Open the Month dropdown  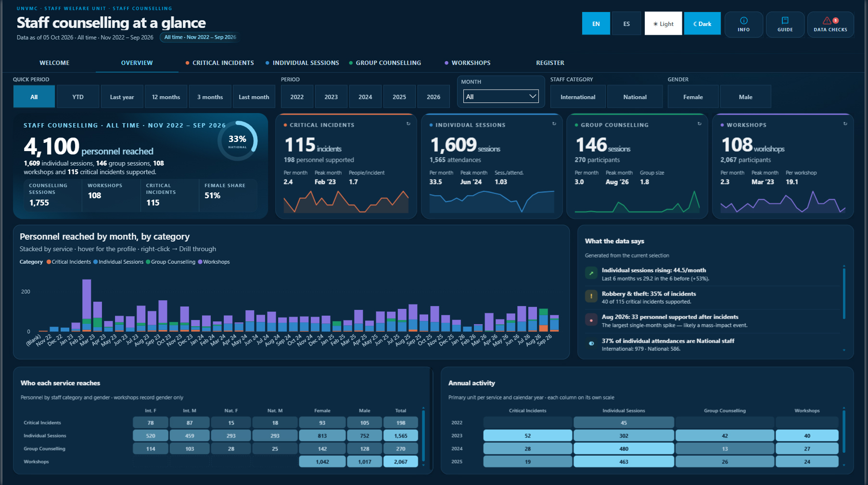[500, 96]
